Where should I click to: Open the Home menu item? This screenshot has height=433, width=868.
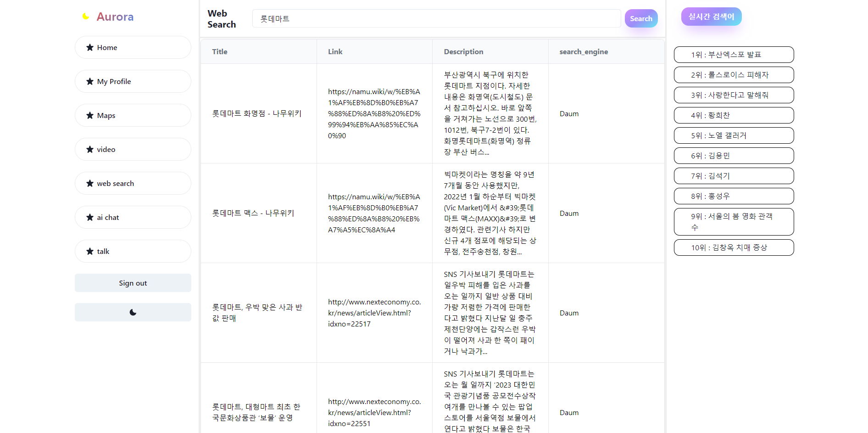click(x=133, y=47)
